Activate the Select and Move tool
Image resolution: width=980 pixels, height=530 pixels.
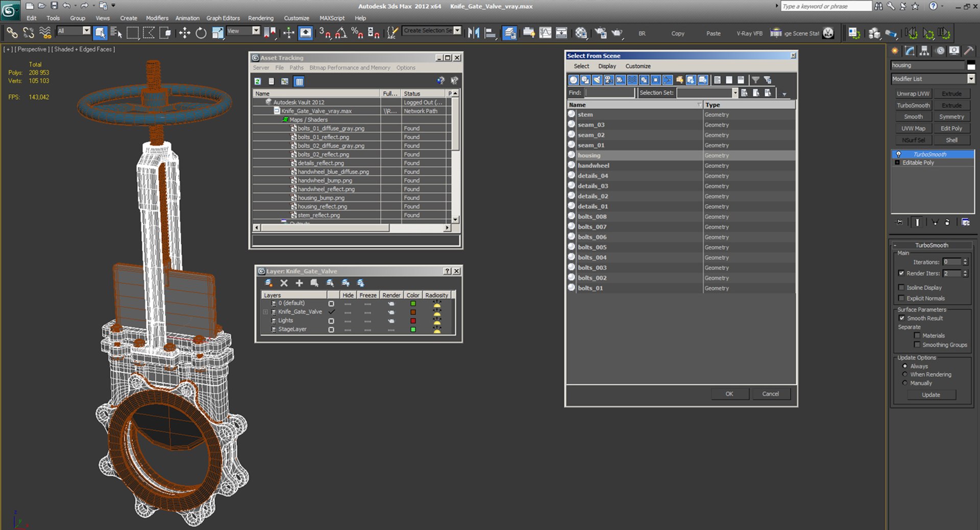(184, 33)
